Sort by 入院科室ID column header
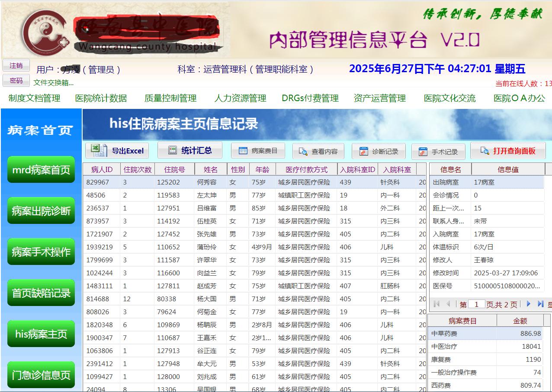 click(x=357, y=169)
